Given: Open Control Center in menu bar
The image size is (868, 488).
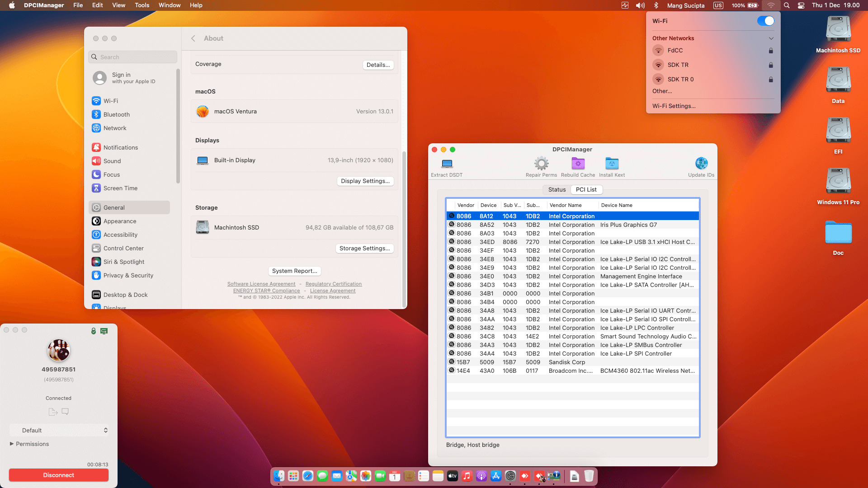Looking at the screenshot, I should pyautogui.click(x=801, y=5).
